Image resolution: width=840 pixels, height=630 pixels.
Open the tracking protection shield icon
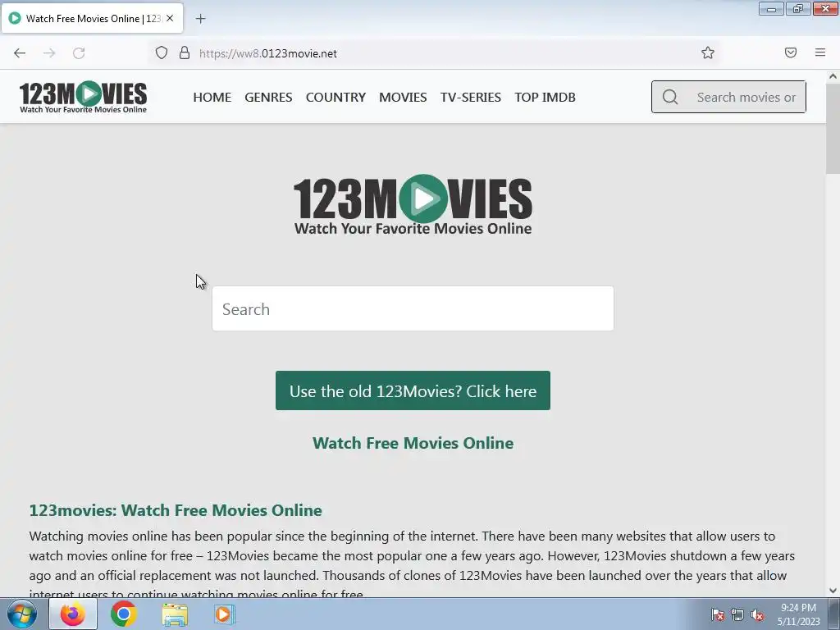tap(162, 53)
